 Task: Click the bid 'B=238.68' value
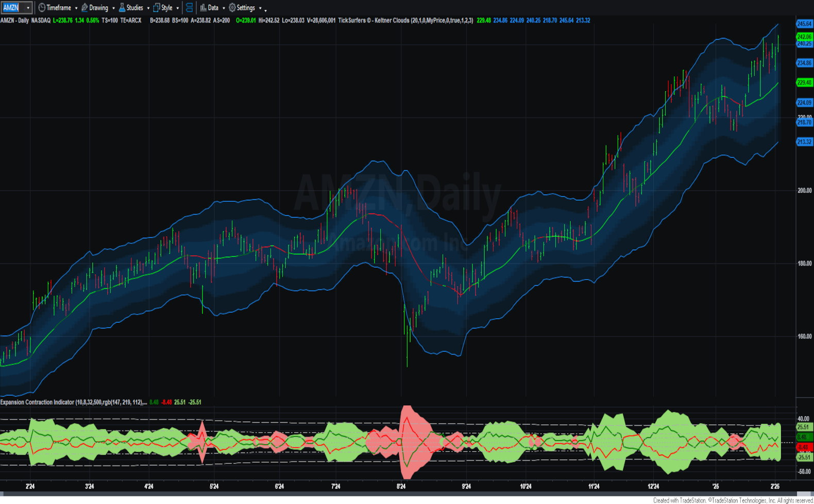(x=160, y=21)
